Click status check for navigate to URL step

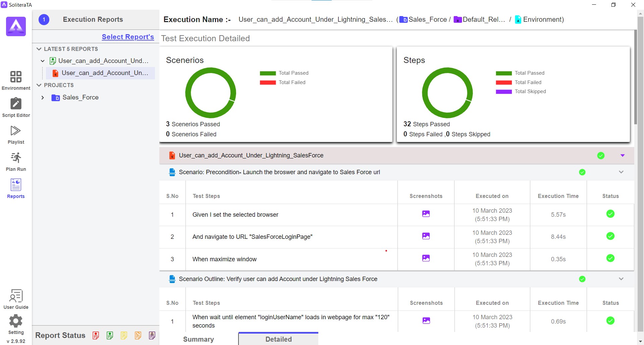pyautogui.click(x=610, y=236)
